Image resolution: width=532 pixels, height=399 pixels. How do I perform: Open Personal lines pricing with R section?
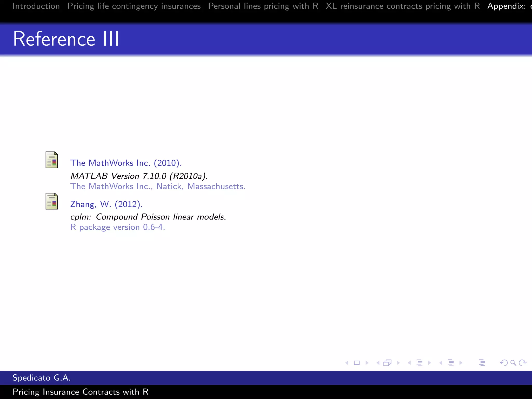263,6
